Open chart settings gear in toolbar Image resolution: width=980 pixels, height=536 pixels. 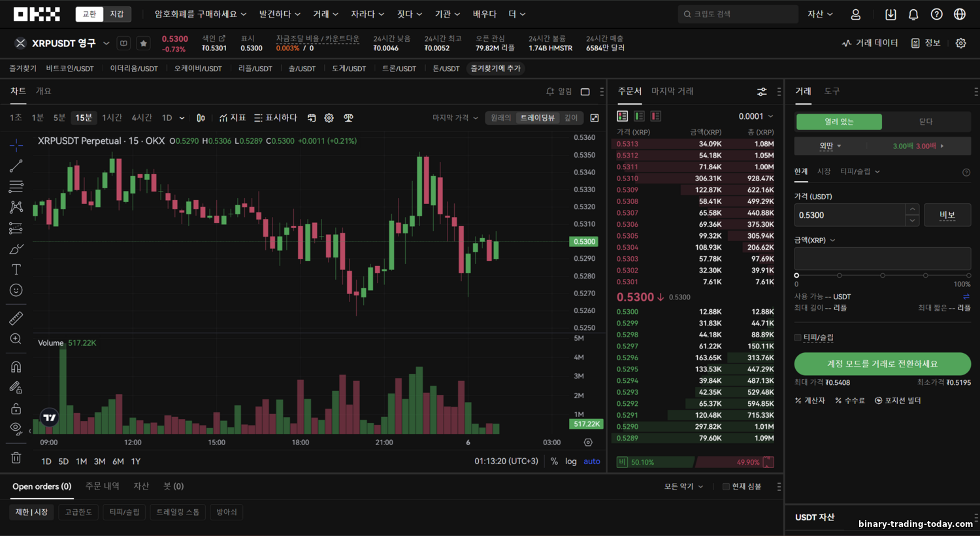(x=329, y=118)
